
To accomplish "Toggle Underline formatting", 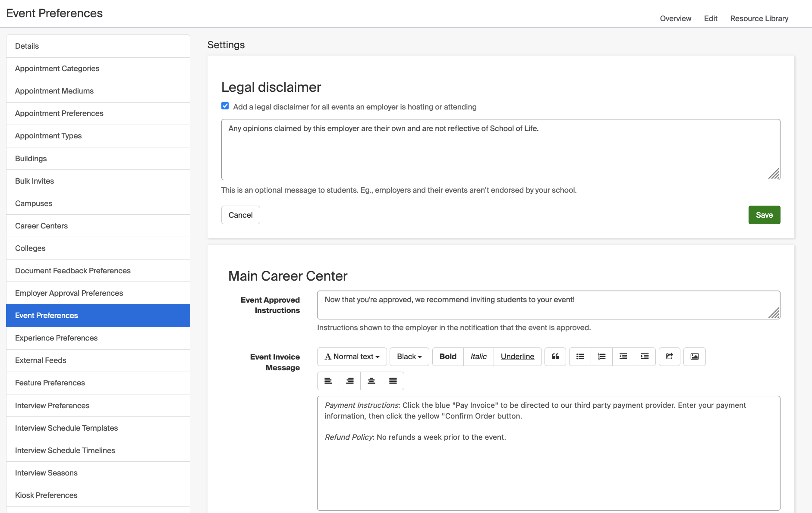I will [518, 357].
